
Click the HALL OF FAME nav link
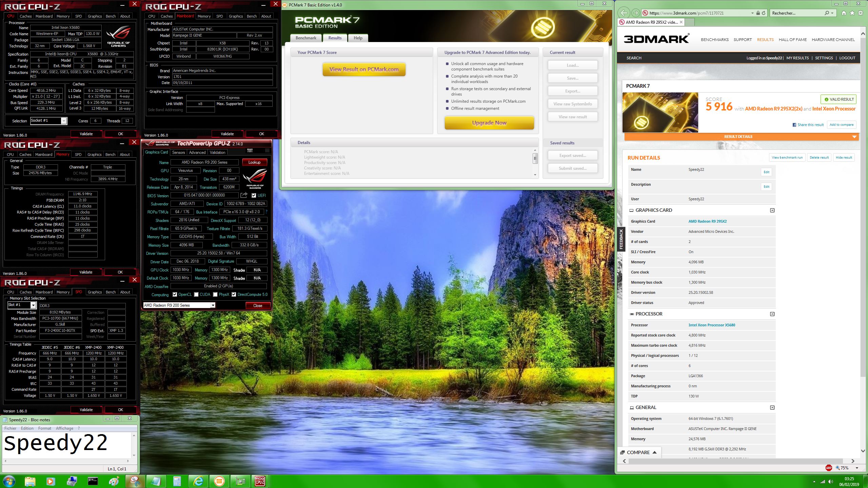(x=792, y=40)
